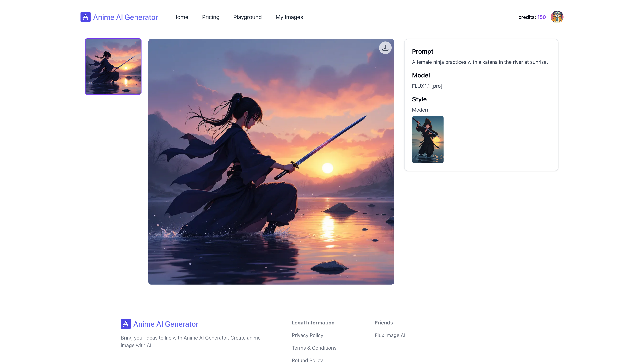Open the Privacy Policy link

(x=307, y=335)
